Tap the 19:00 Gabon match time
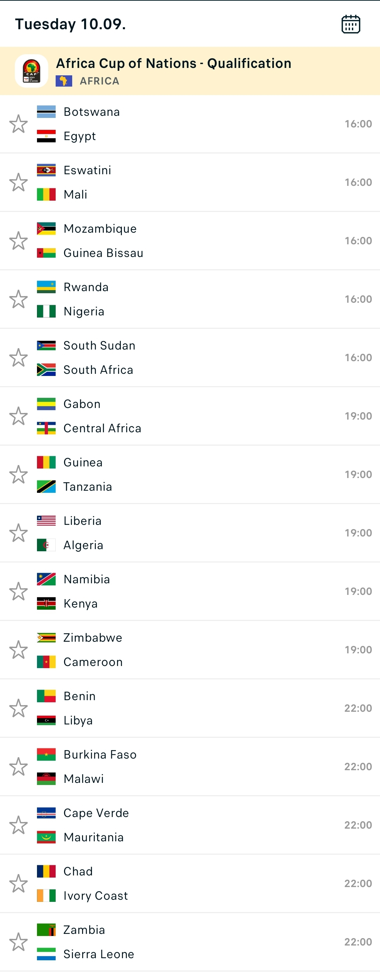 [358, 416]
